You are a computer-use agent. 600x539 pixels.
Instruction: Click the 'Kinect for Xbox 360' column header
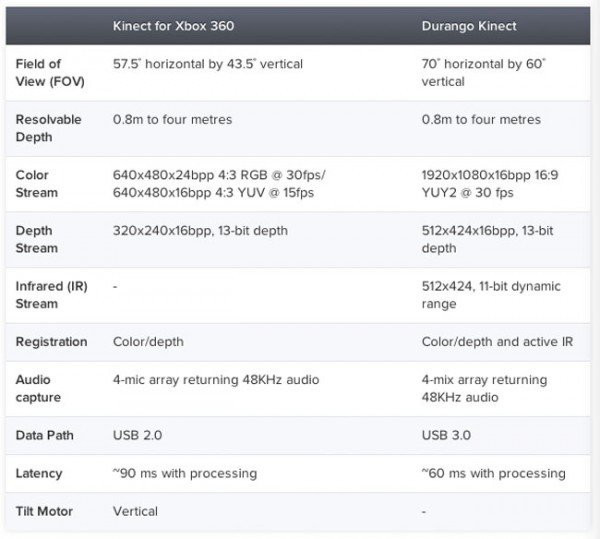click(173, 26)
